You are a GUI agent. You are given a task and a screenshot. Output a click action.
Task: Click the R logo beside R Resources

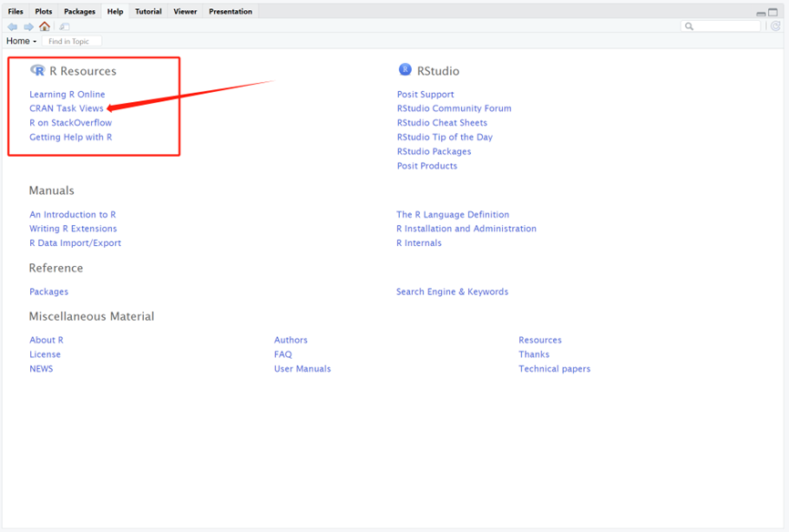37,70
